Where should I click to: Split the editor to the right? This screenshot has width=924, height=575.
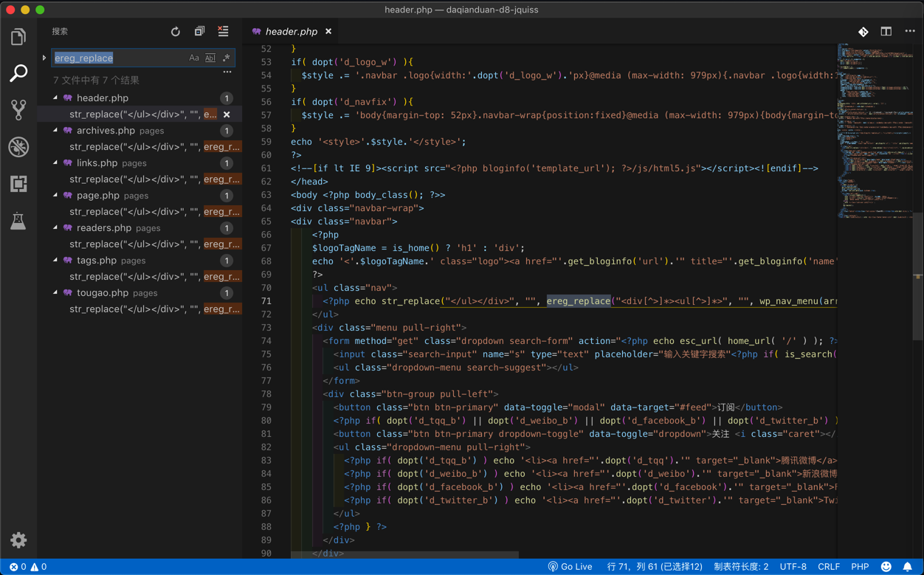(886, 32)
